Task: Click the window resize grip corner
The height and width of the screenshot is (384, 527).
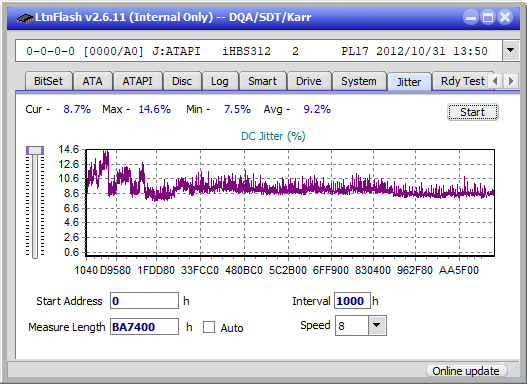Action: click(514, 371)
